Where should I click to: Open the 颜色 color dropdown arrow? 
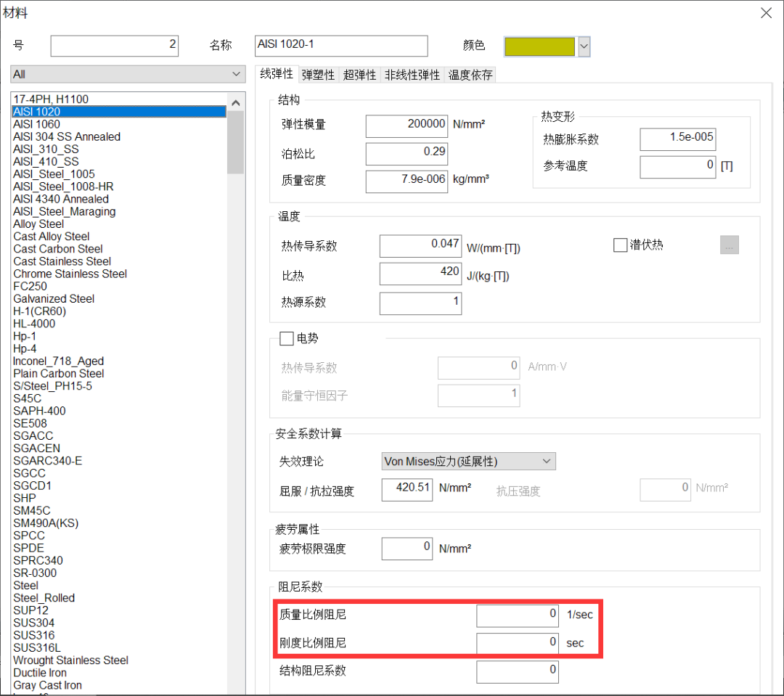(x=584, y=46)
